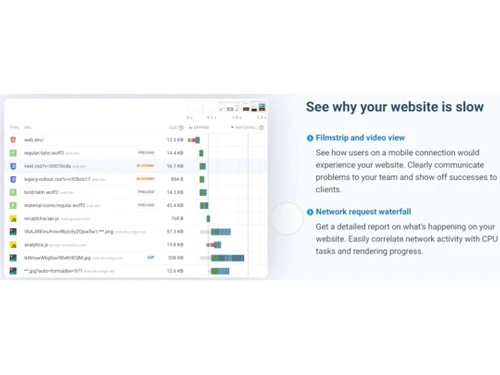Click the HTML type icon for web.dev/

tap(13, 140)
